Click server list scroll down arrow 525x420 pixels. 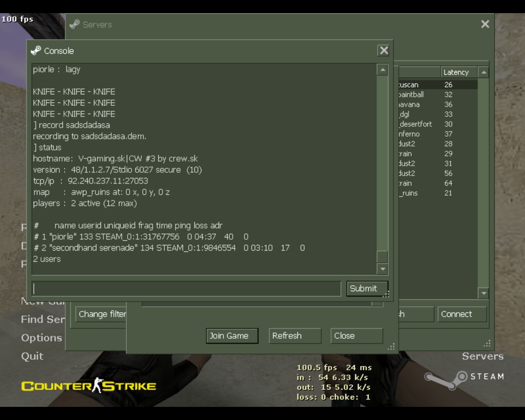point(484,293)
